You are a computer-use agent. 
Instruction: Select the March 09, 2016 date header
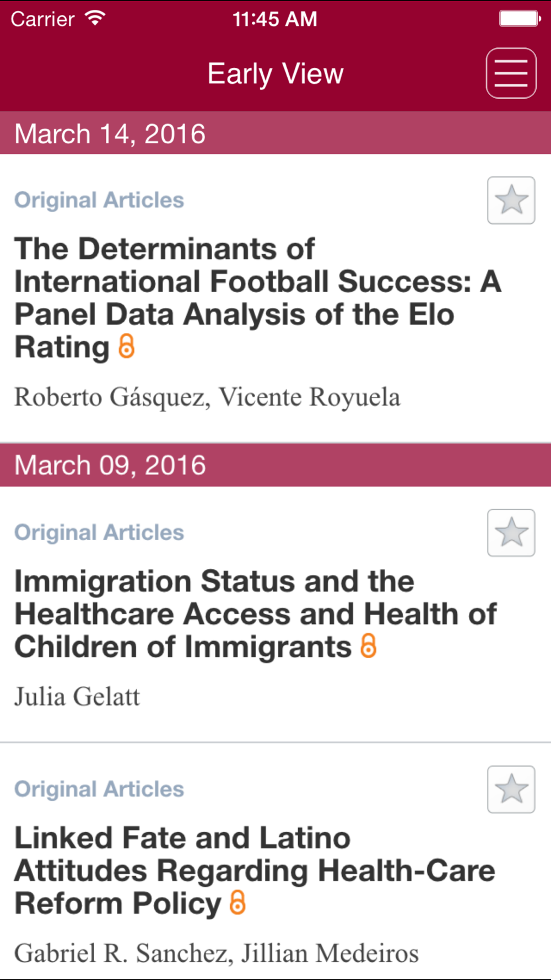click(x=275, y=465)
